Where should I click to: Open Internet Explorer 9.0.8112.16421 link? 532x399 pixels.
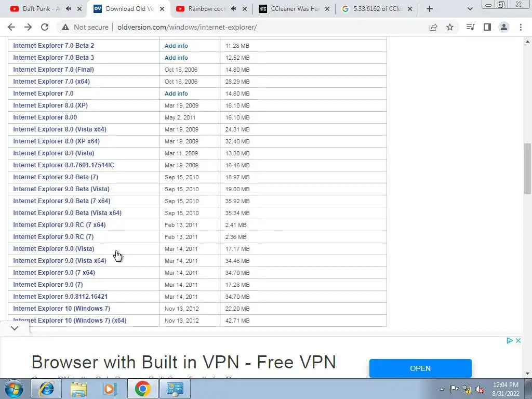(60, 297)
